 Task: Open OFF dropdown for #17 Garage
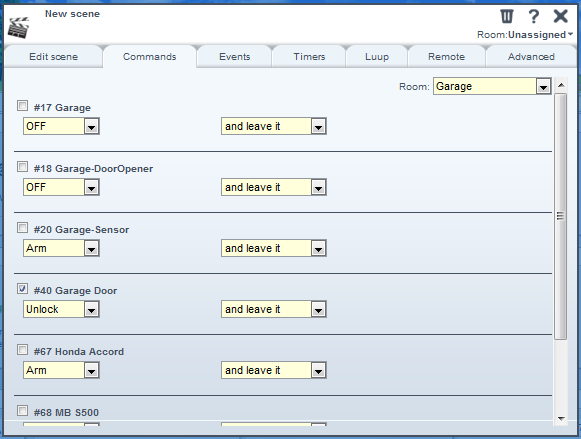[x=61, y=126]
